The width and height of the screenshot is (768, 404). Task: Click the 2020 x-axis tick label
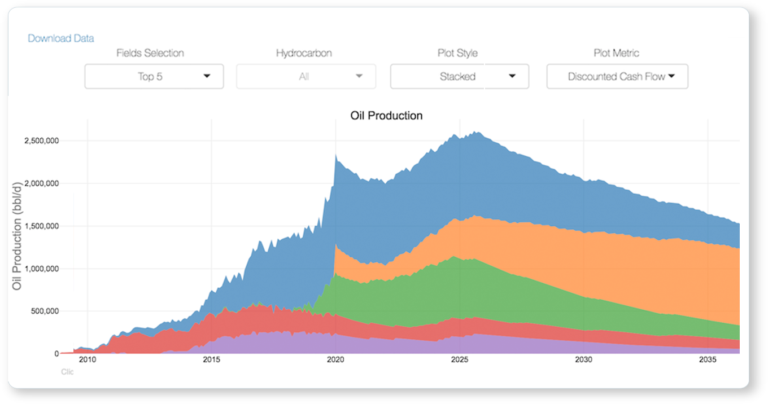[335, 360]
